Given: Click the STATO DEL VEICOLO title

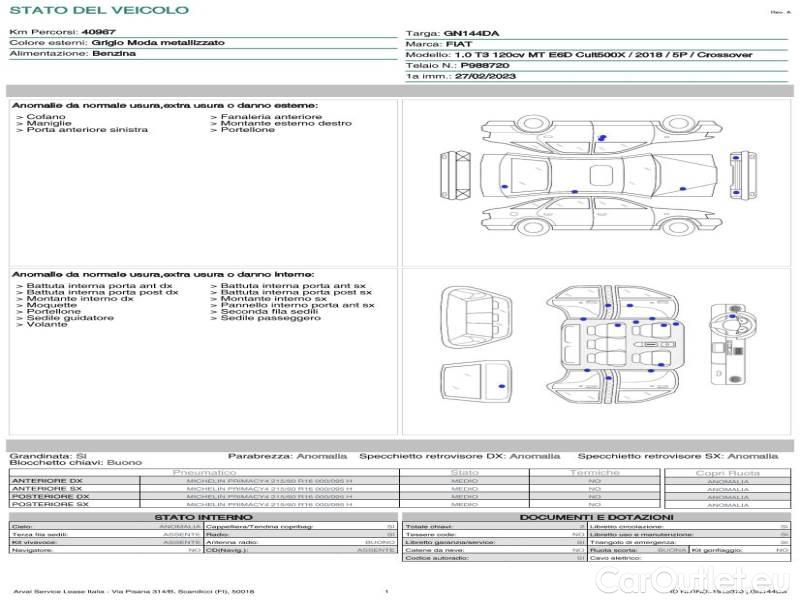Looking at the screenshot, I should [x=98, y=10].
